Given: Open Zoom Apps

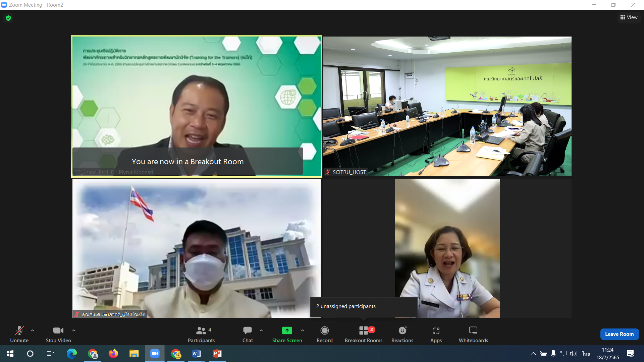Looking at the screenshot, I should tap(436, 334).
